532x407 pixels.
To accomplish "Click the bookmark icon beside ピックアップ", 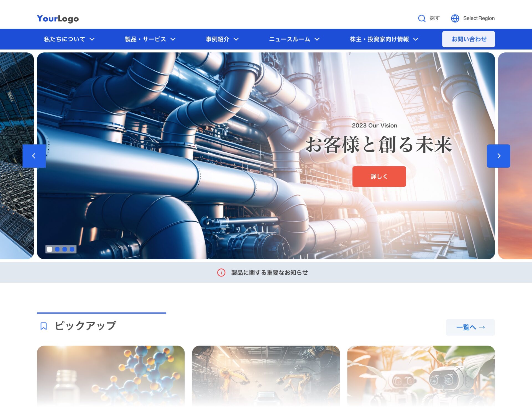I will 44,326.
